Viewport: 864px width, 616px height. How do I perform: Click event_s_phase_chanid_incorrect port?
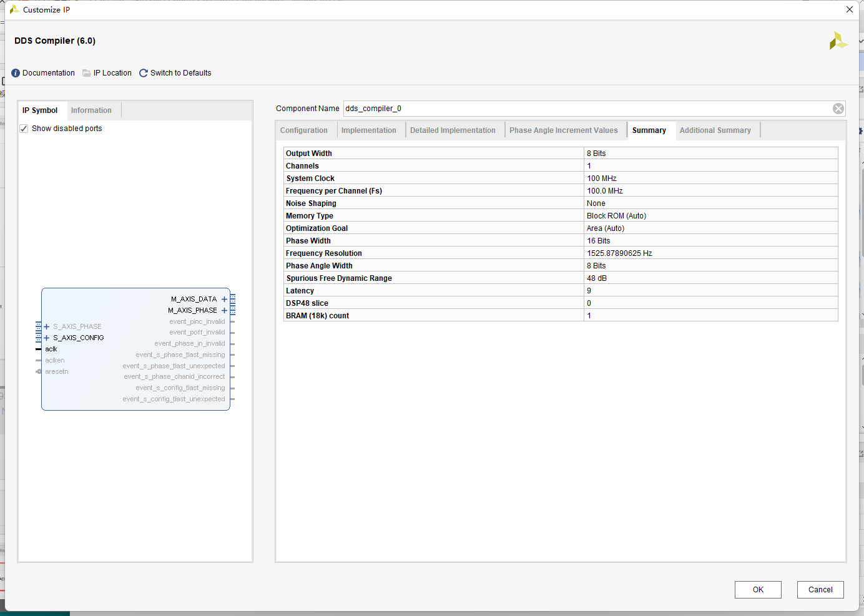tap(174, 377)
